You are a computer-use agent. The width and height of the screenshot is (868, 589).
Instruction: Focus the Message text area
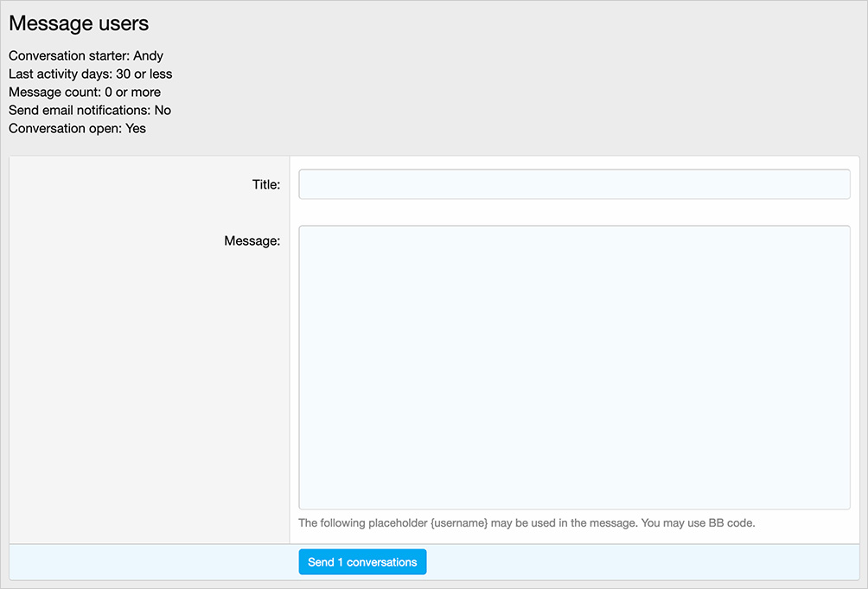574,368
